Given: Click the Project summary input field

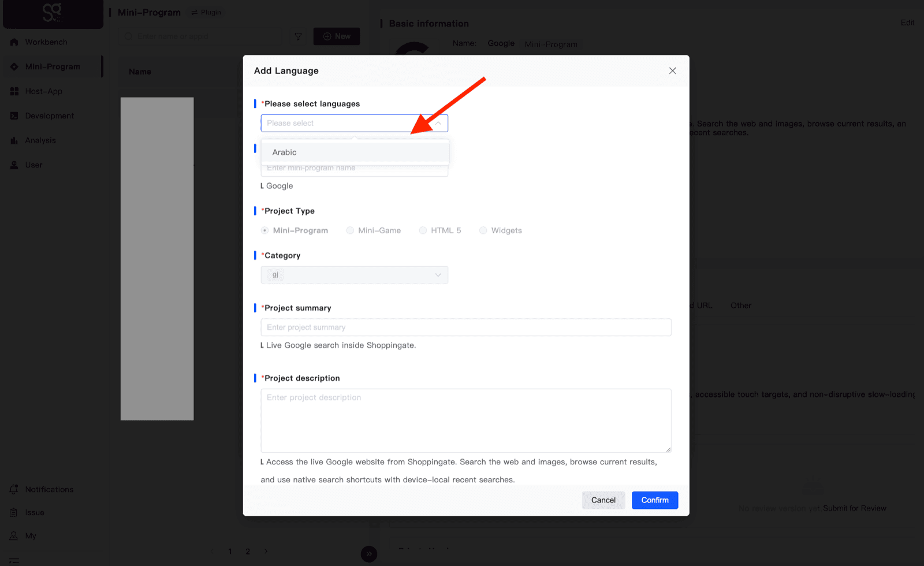Looking at the screenshot, I should [466, 327].
